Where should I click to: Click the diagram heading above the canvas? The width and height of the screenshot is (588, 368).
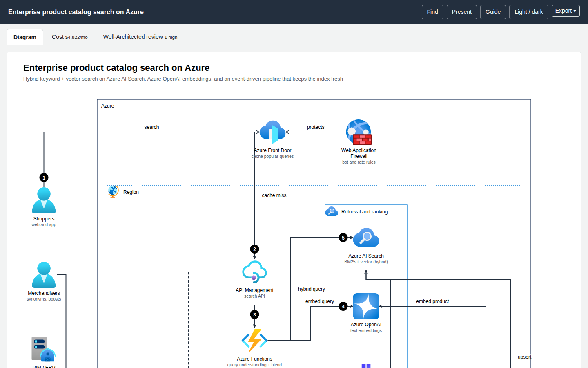click(x=116, y=68)
